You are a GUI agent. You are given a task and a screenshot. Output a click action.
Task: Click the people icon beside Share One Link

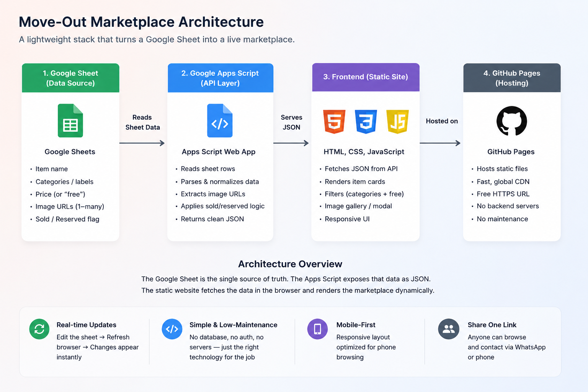449,329
